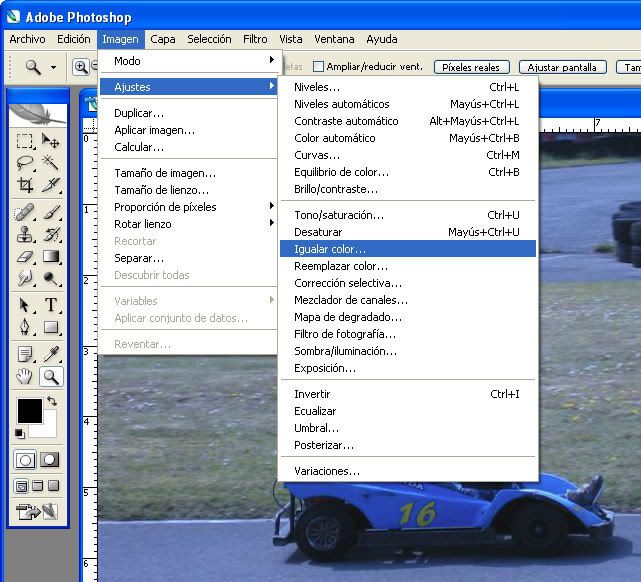Choose Tamaño de imagen... entry
641x582 pixels.
(190, 173)
